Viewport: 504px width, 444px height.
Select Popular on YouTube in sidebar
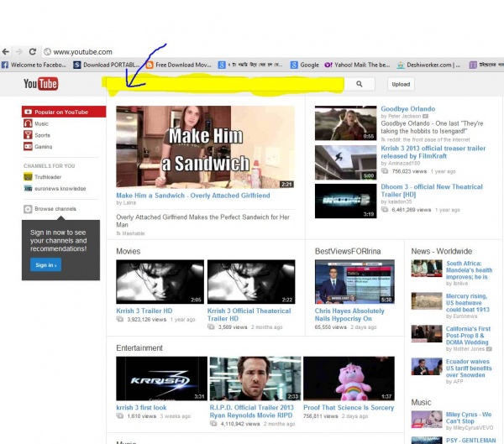tap(64, 112)
